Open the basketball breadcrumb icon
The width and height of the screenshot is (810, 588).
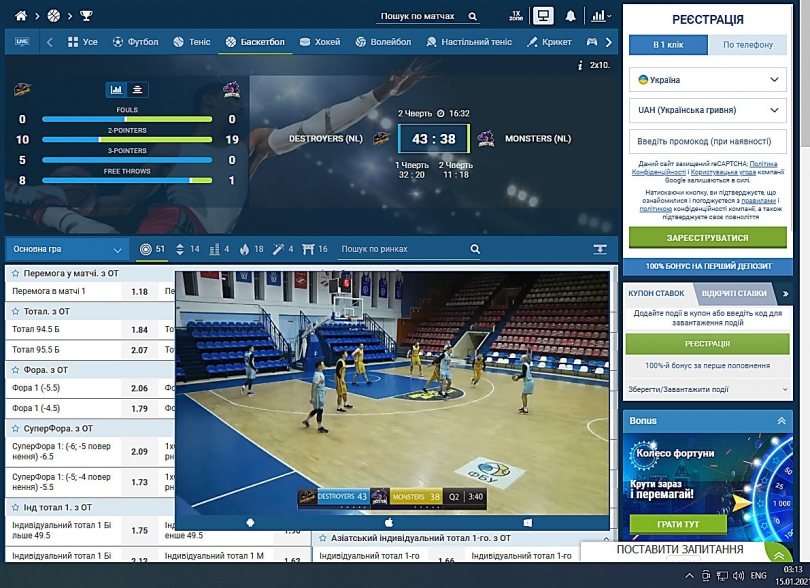tap(54, 16)
